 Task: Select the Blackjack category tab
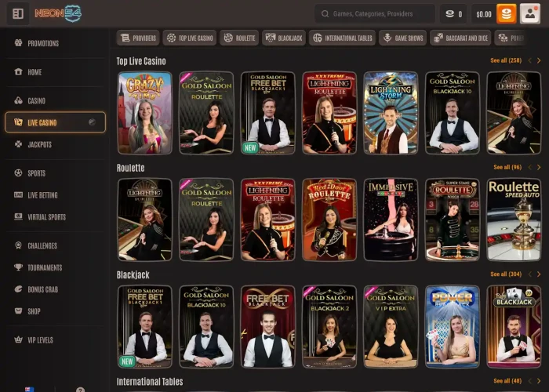(x=284, y=38)
